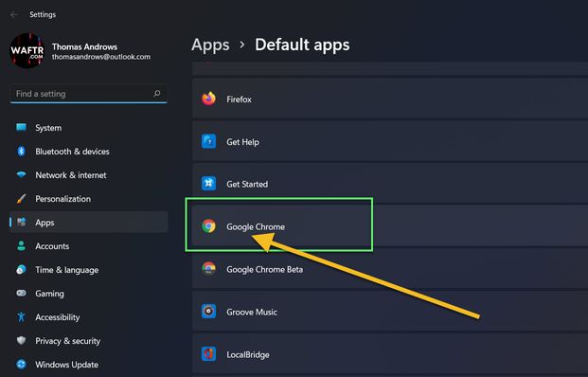Image resolution: width=588 pixels, height=377 pixels.
Task: Focus the Find a setting search box
Action: pos(88,94)
